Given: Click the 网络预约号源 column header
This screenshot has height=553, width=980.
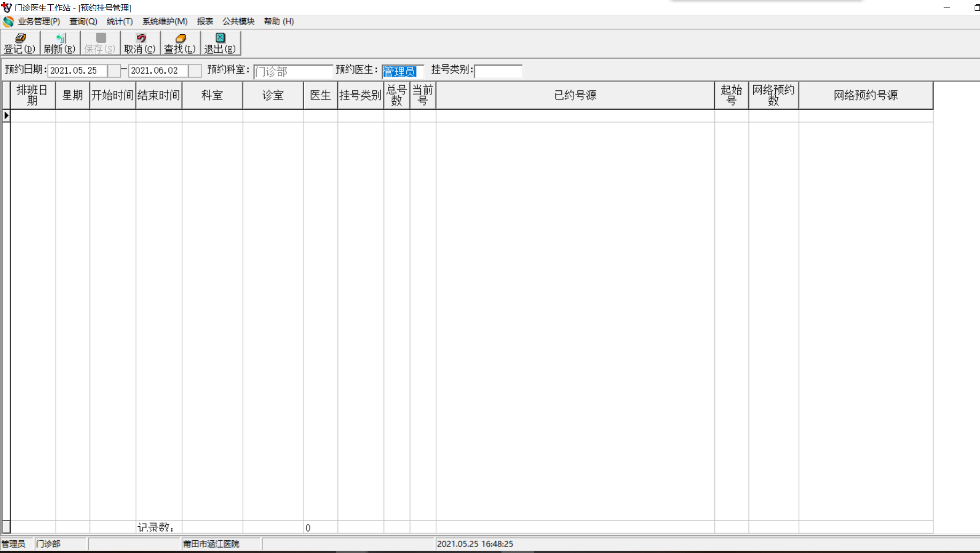Looking at the screenshot, I should 866,95.
